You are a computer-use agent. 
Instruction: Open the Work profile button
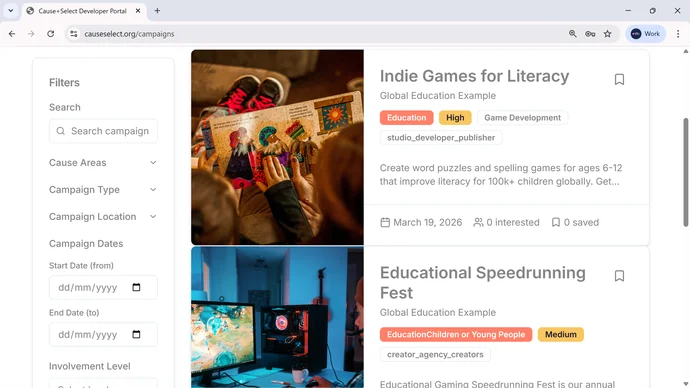(x=646, y=34)
